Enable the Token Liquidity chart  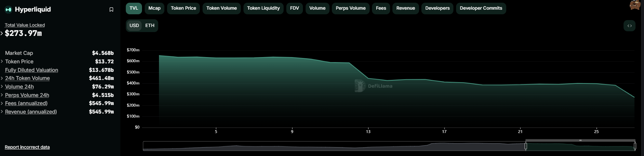pos(263,8)
